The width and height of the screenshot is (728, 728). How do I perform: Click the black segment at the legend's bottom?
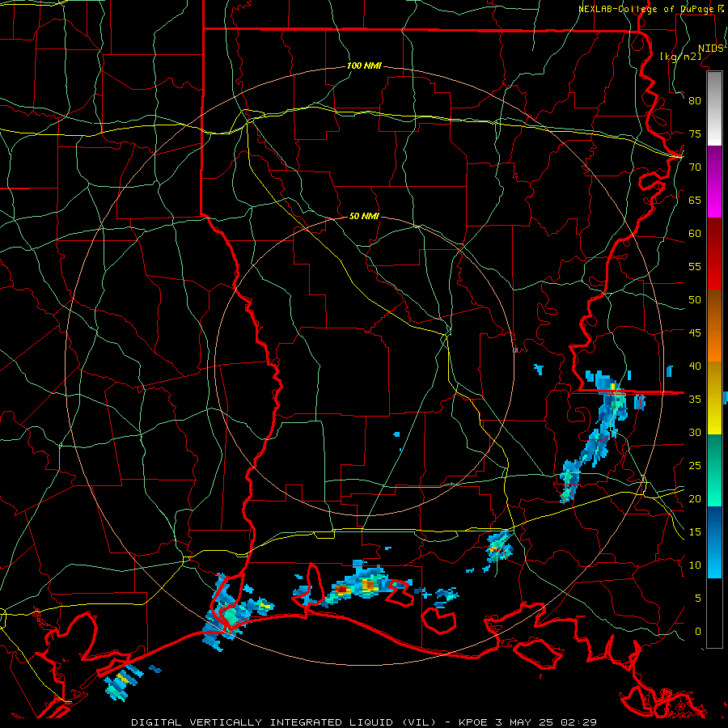(714, 613)
